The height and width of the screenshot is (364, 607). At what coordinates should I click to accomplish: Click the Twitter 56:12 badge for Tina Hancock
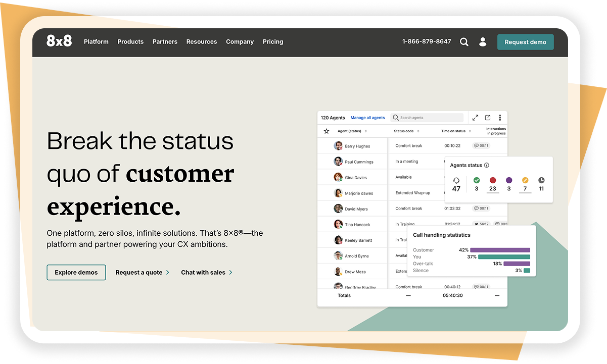point(481,224)
